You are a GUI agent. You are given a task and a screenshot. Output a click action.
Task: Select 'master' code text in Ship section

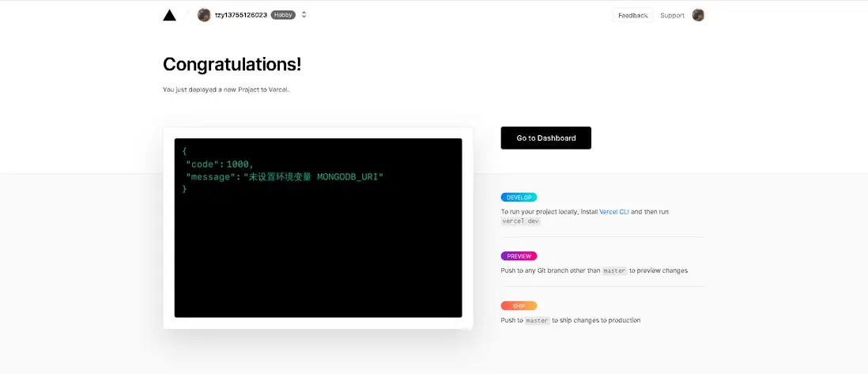tap(537, 320)
